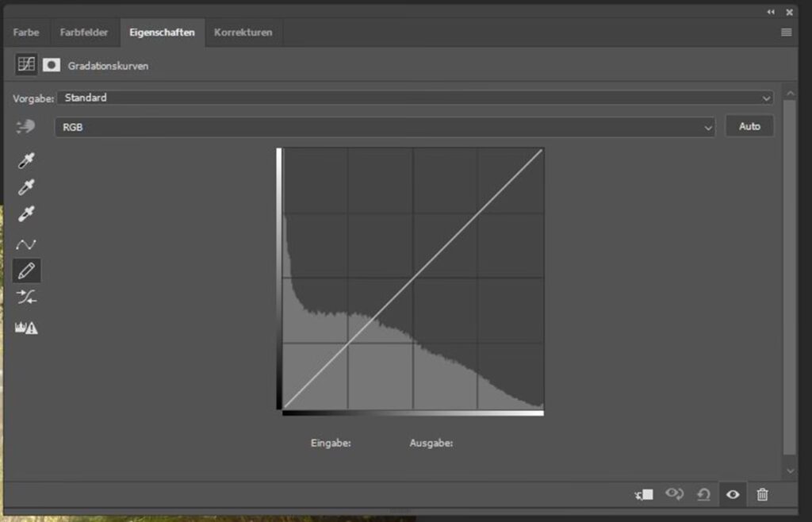812x522 pixels.
Task: Toggle view previous state button
Action: click(x=674, y=495)
